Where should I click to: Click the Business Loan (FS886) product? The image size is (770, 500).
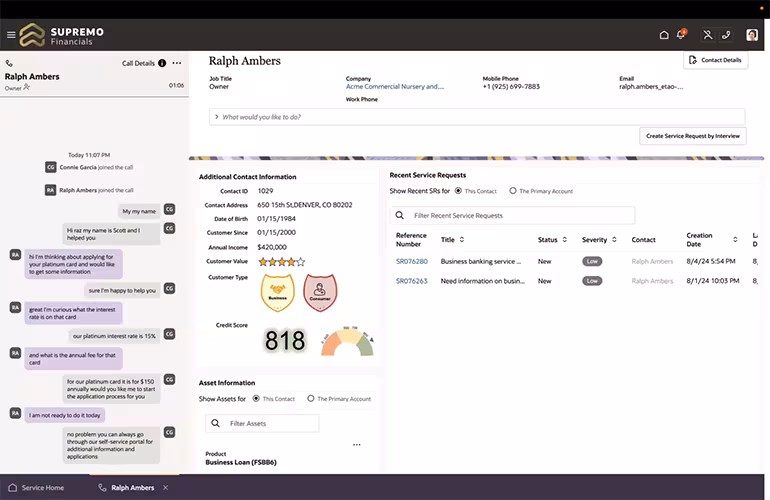tap(241, 462)
